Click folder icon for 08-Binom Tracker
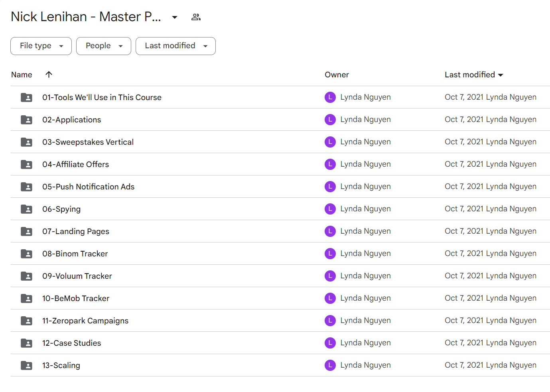Screen dimensions: 550x392 click(27, 254)
